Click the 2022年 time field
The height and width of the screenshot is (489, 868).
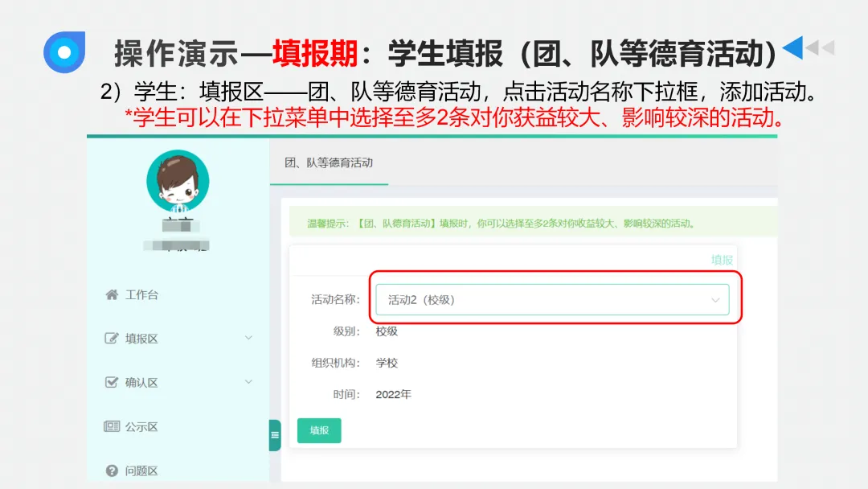[x=391, y=394]
